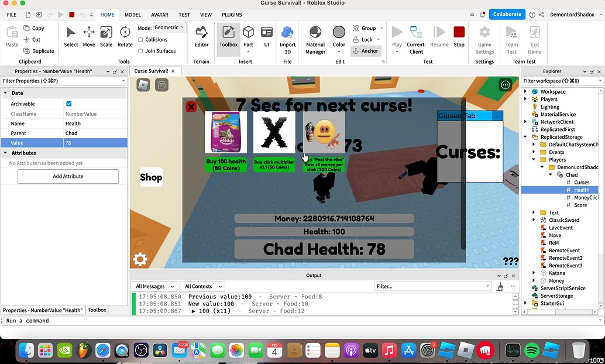Switch to the MODEL ribbon tab
The height and width of the screenshot is (364, 605).
pyautogui.click(x=132, y=15)
